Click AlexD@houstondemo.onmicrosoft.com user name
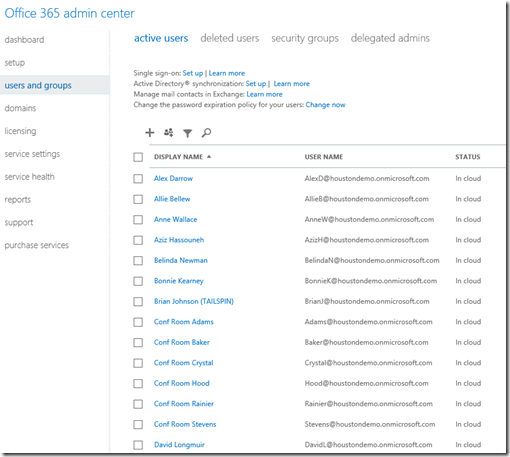Viewport: 510px width, 457px height. (x=367, y=179)
